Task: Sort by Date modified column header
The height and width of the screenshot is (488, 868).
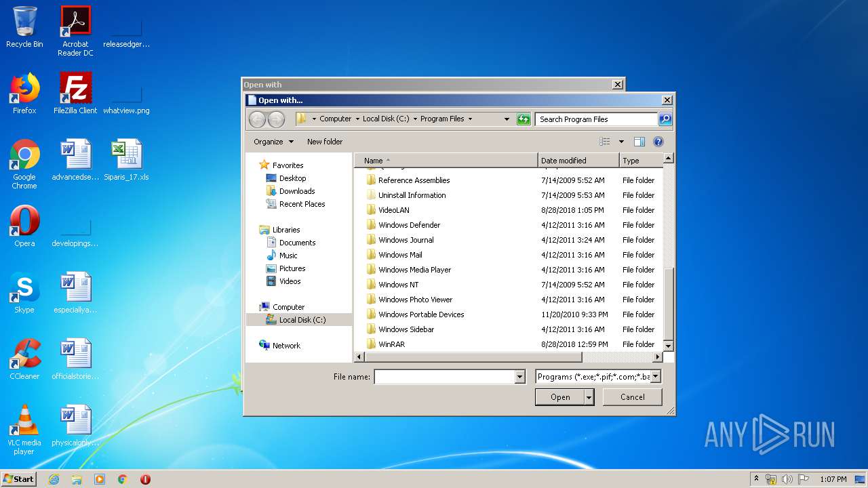Action: pos(578,161)
